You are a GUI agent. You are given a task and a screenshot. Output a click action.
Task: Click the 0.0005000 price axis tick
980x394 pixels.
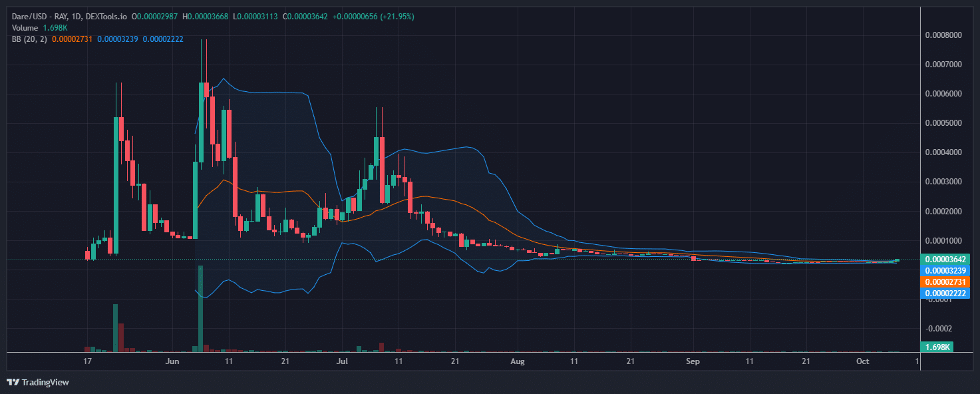tap(943, 123)
